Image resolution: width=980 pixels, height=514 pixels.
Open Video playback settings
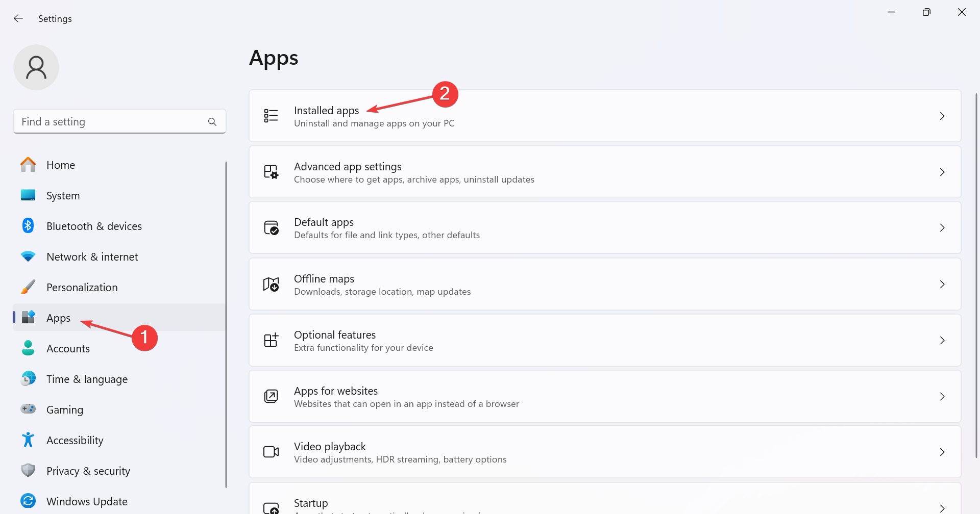pos(604,452)
